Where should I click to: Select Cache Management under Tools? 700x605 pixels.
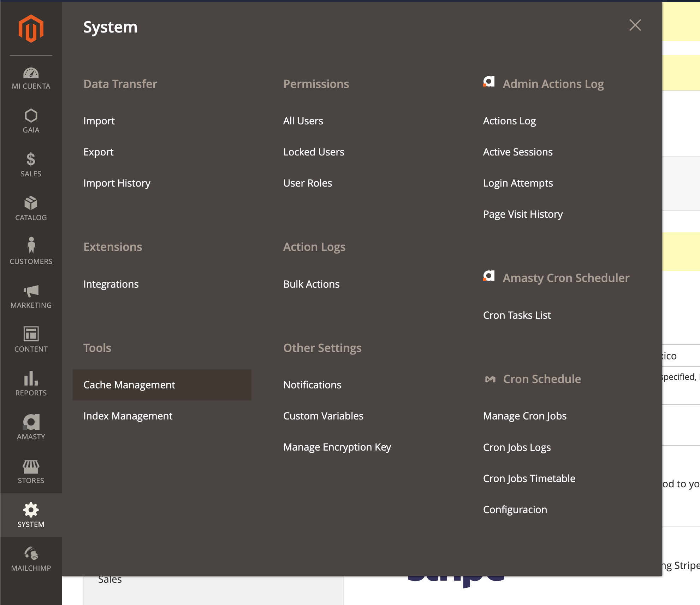(x=129, y=385)
